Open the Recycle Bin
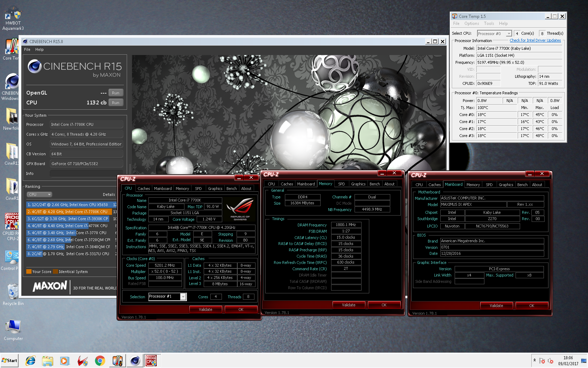The width and height of the screenshot is (588, 368). [13, 294]
